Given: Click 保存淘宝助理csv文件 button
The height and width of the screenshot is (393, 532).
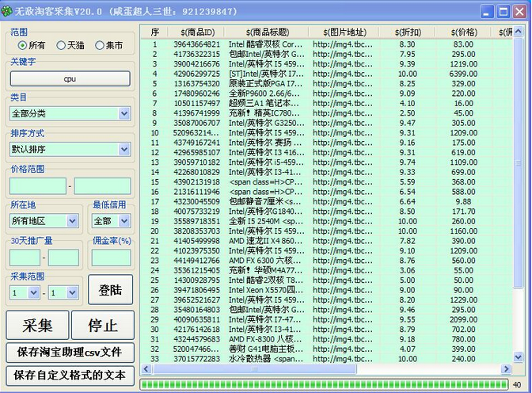Looking at the screenshot, I should coord(70,353).
